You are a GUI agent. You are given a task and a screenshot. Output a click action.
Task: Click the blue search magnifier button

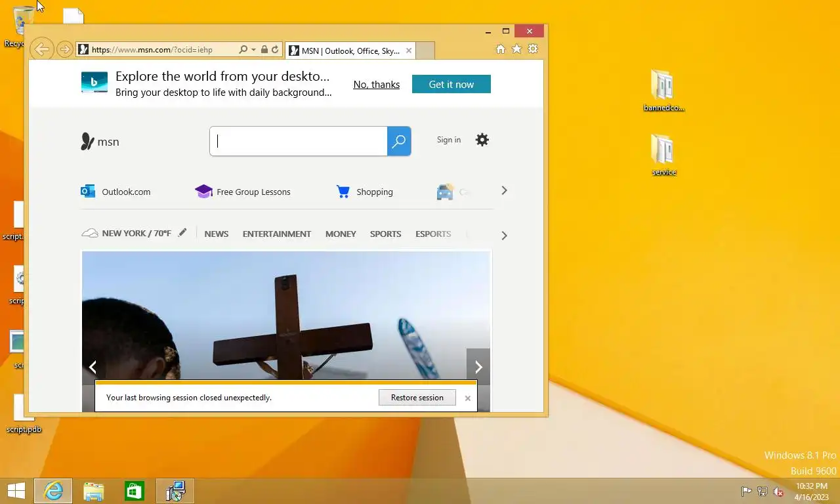[x=399, y=141]
